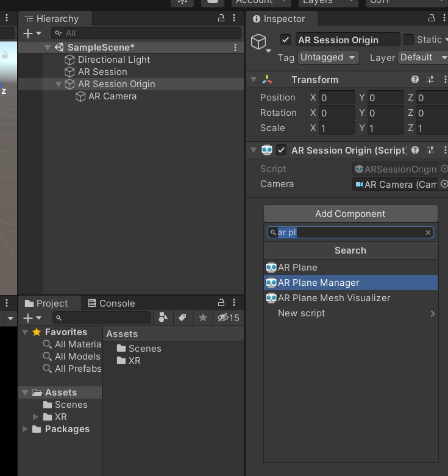Viewport: 448px width, 476px height.
Task: Open Scenes folder in Assets pane
Action: [139, 349]
